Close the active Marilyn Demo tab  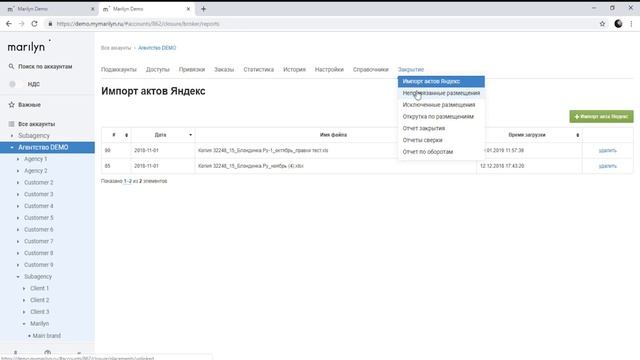(188, 9)
